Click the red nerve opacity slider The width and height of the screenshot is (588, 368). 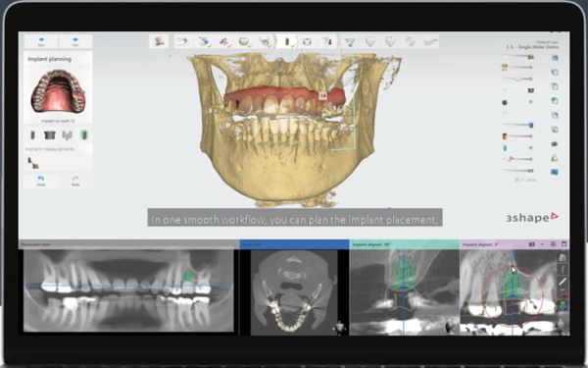point(517,159)
